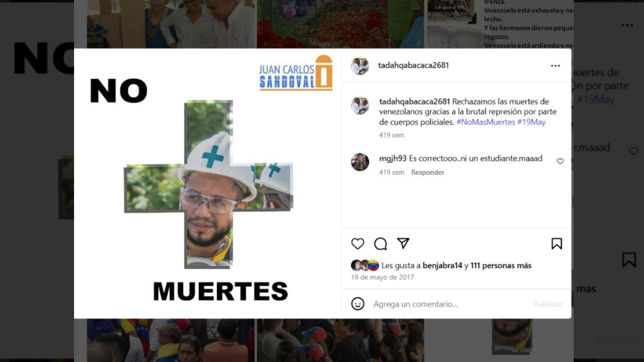Click the Publicar button
The height and width of the screenshot is (362, 644).
547,304
